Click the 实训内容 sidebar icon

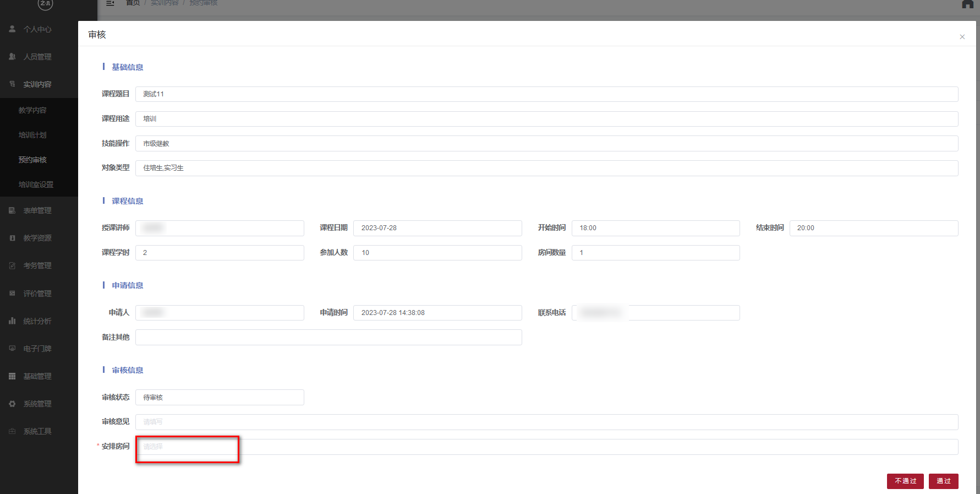click(12, 84)
